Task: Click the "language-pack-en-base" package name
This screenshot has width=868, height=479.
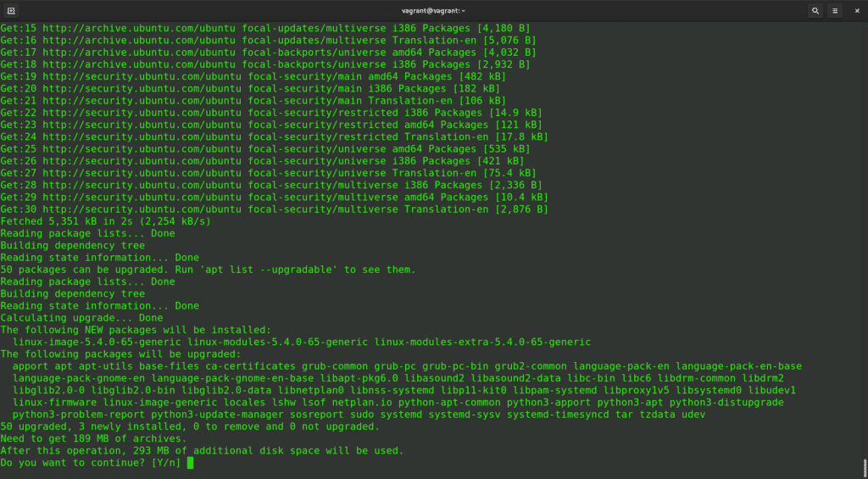Action: pyautogui.click(x=738, y=366)
